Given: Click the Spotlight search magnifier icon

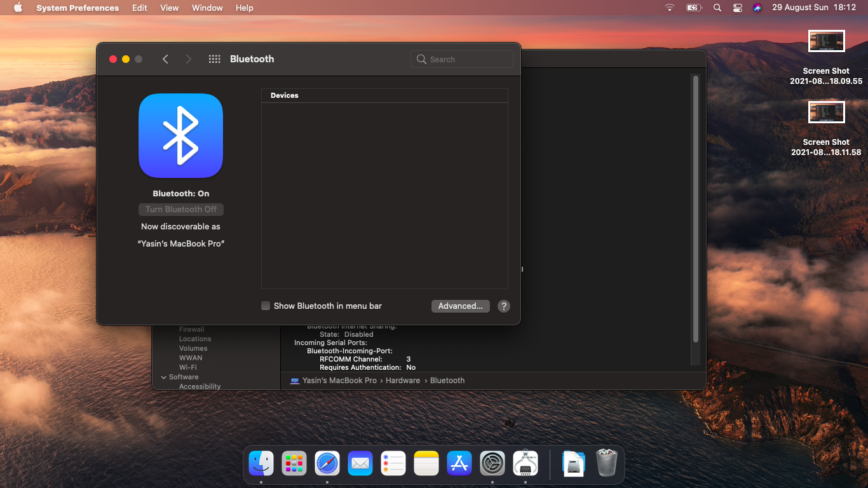Looking at the screenshot, I should tap(717, 8).
